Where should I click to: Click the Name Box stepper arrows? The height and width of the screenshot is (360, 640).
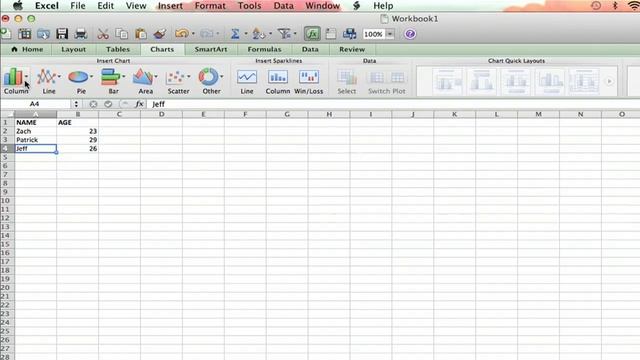(x=76, y=104)
